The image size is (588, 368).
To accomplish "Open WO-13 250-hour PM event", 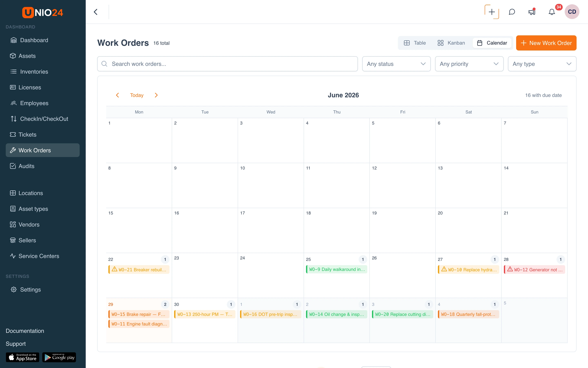I will tap(205, 314).
